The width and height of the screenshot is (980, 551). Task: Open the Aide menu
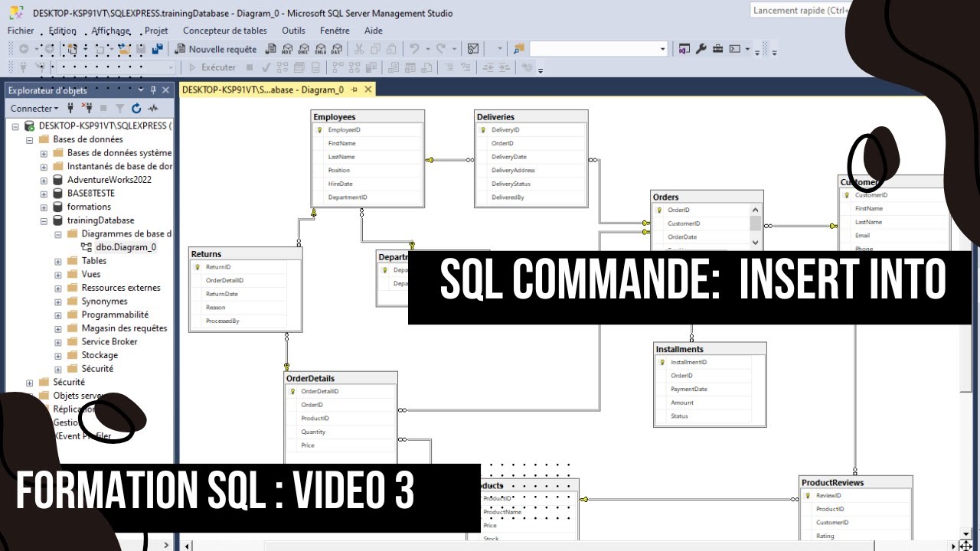pyautogui.click(x=374, y=31)
